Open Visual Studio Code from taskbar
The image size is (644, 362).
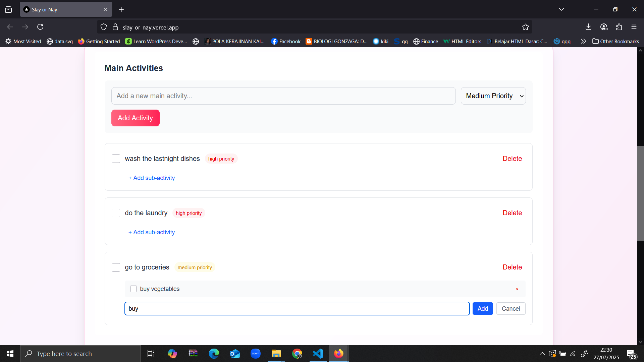point(318,354)
